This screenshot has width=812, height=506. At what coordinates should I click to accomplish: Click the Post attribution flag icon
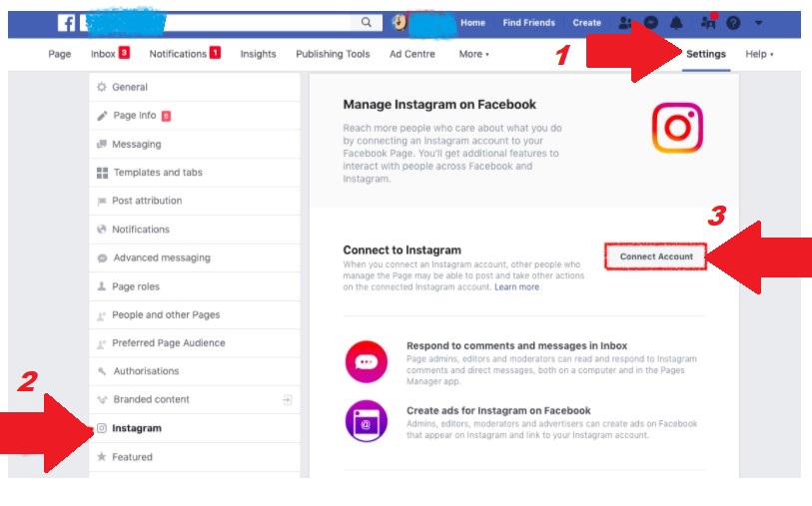click(x=102, y=201)
